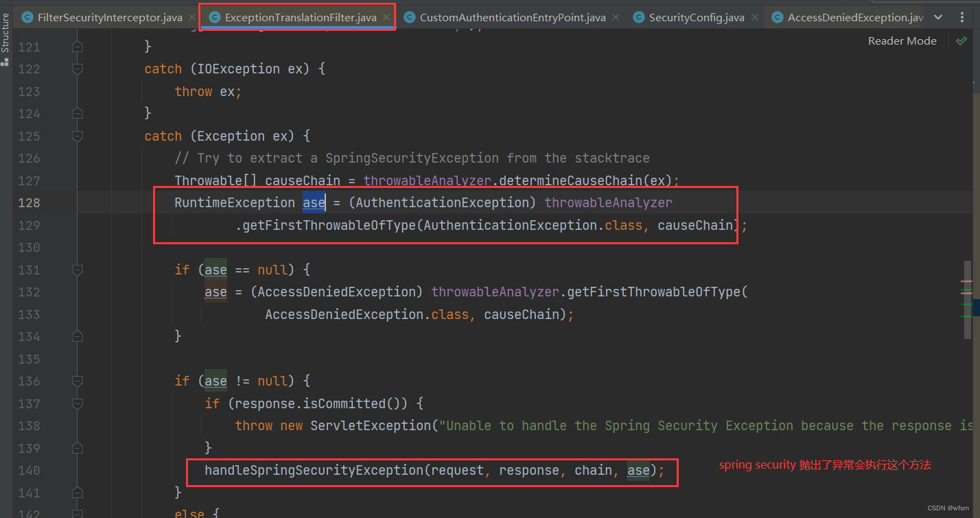Open the three-dot editor options menu
980x518 pixels.
point(964,16)
